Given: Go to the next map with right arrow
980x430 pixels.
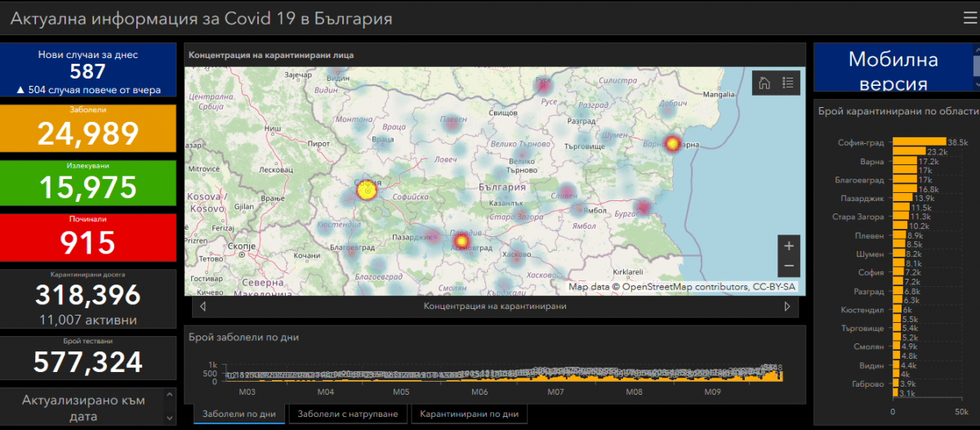Looking at the screenshot, I should click(787, 307).
